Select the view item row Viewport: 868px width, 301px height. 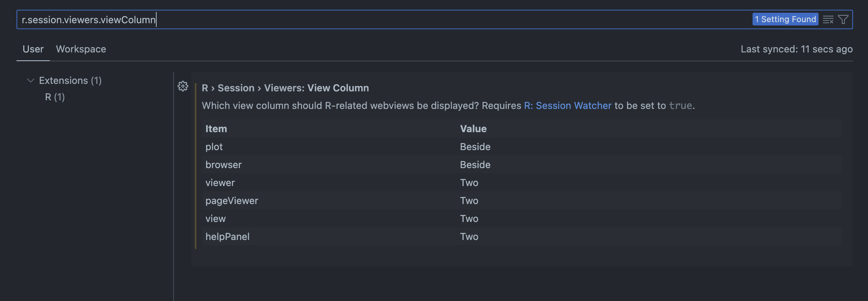click(522, 219)
